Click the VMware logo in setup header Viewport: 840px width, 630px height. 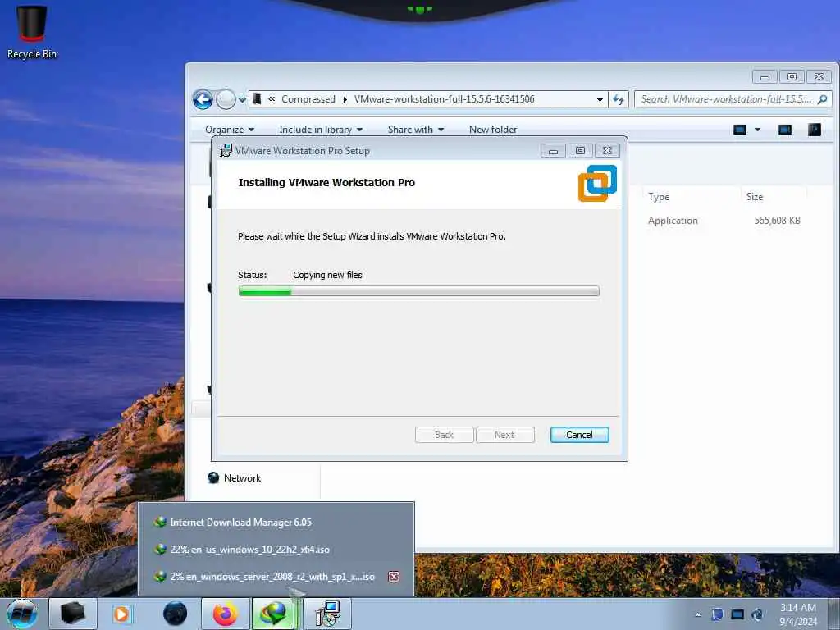pos(597,183)
